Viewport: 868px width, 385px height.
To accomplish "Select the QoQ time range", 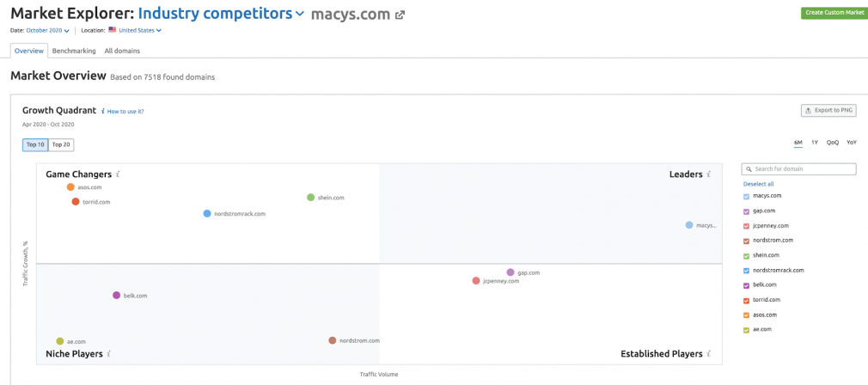I will click(x=833, y=143).
